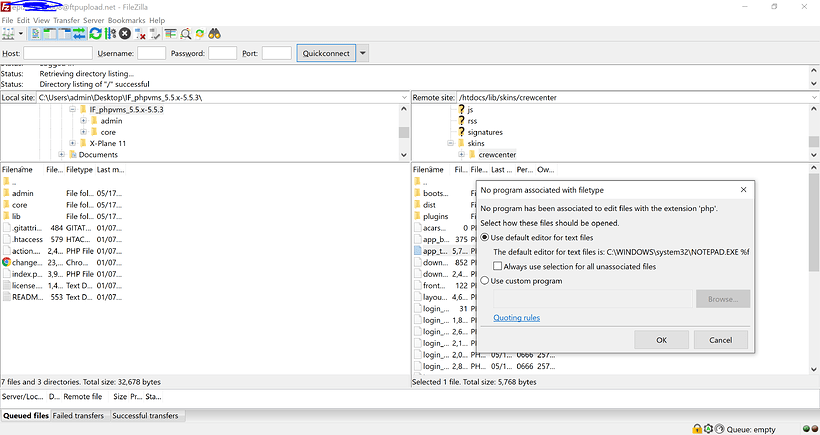
Task: Open the Quickconnect history dropdown arrow
Action: pos(363,53)
